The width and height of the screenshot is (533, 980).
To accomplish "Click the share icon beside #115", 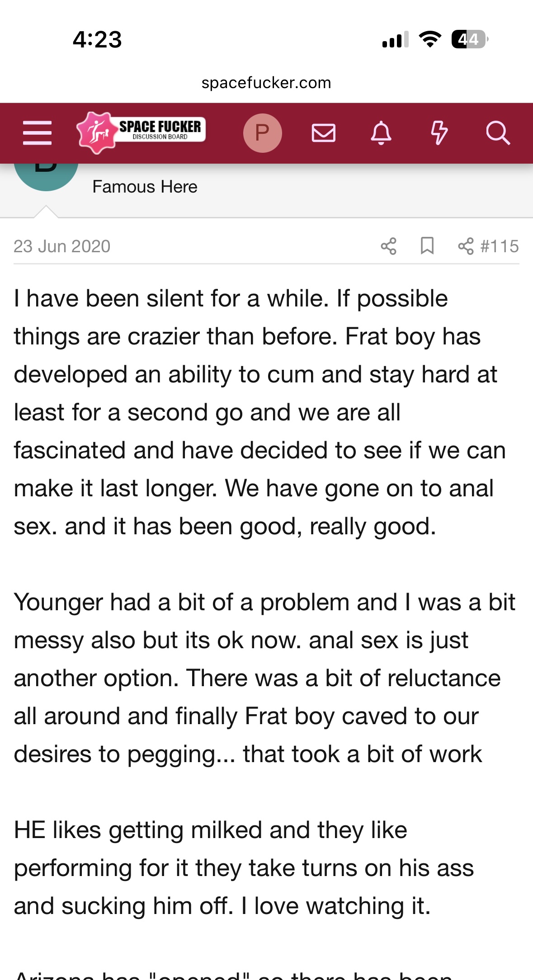I will point(466,246).
